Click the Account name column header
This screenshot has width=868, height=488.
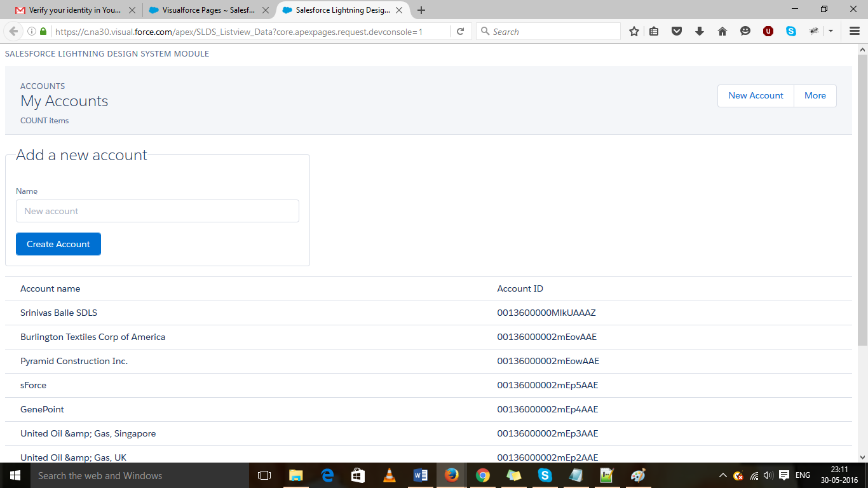[x=50, y=288]
